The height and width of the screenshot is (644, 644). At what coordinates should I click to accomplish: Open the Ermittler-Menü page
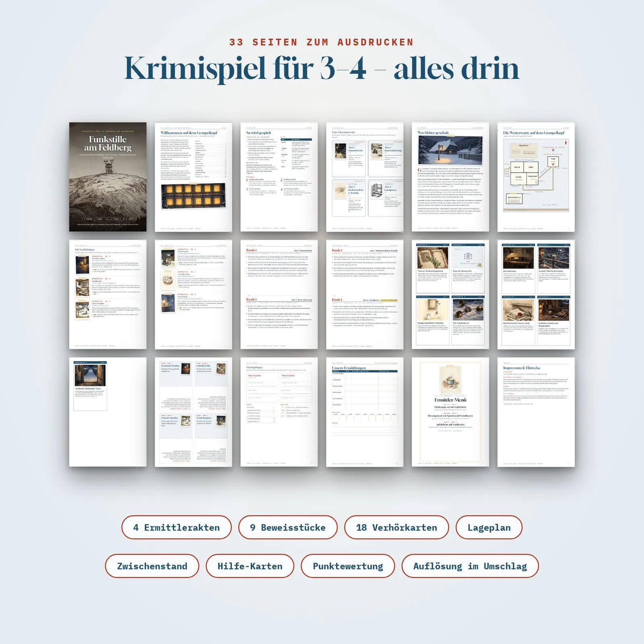click(x=450, y=412)
